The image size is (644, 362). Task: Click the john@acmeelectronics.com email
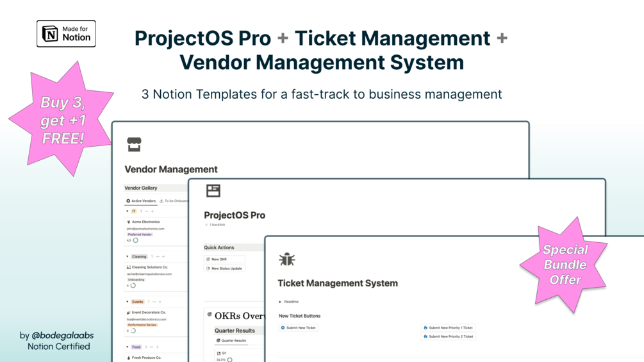pyautogui.click(x=145, y=229)
